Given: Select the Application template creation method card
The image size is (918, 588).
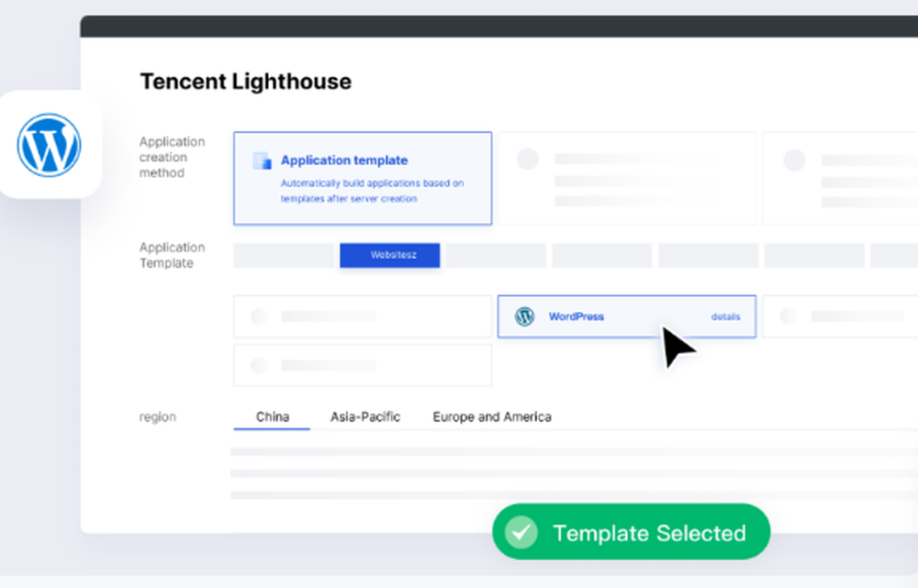Looking at the screenshot, I should 362,177.
